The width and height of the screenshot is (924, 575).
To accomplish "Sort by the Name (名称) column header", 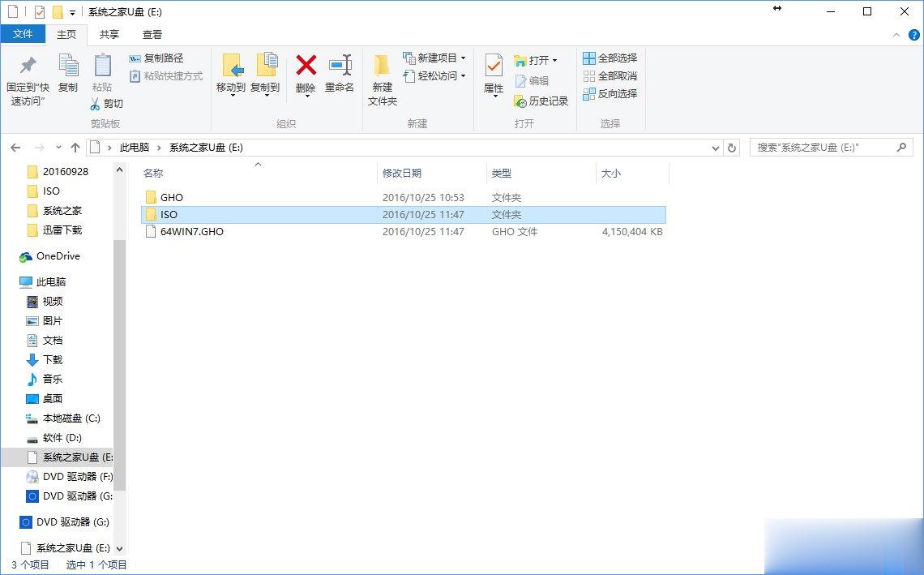I will point(153,174).
